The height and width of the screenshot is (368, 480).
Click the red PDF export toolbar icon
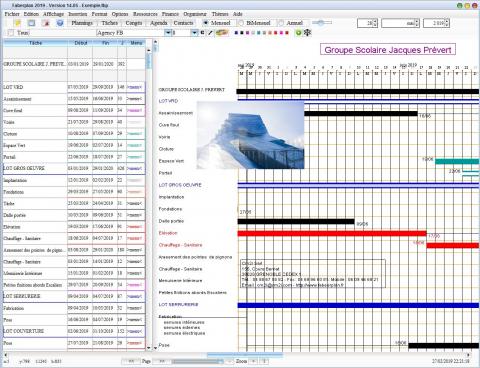(x=46, y=23)
